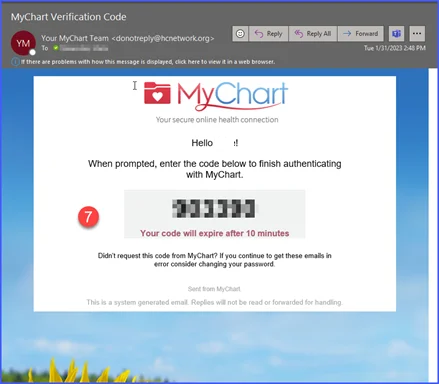This screenshot has width=439, height=384.
Task: Reply to the MyChart email
Action: pyautogui.click(x=268, y=34)
